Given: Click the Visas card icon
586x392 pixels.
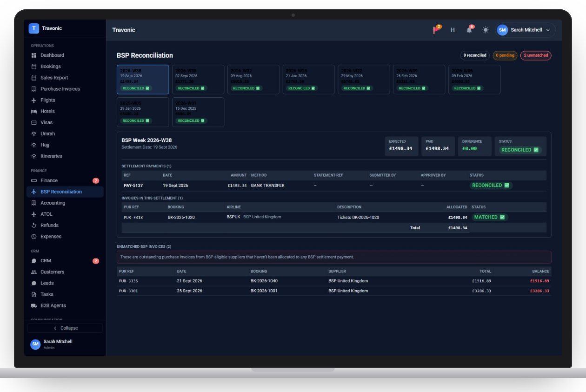Looking at the screenshot, I should coord(33,122).
